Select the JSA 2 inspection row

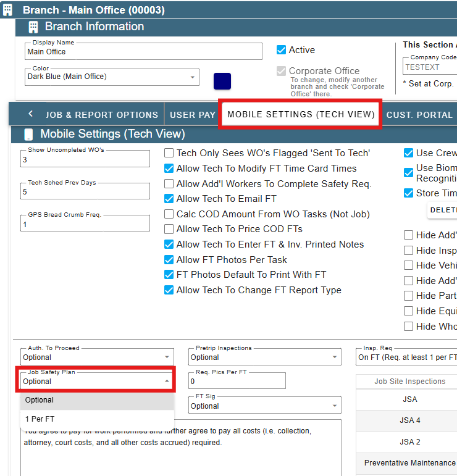[x=406, y=442]
